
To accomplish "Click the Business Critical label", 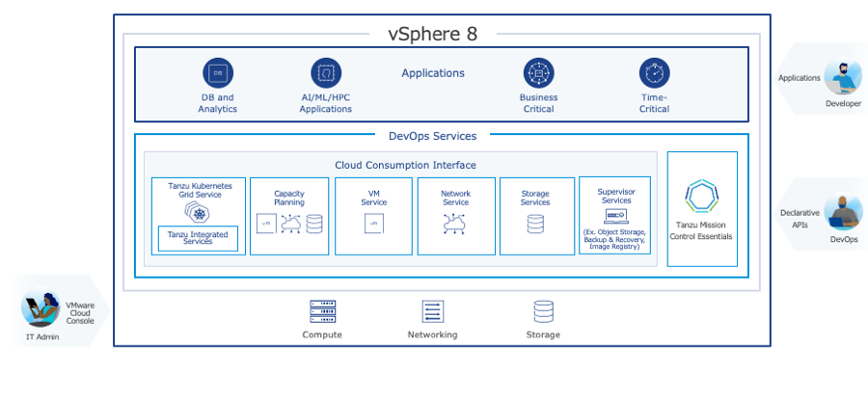I will click(x=538, y=103).
